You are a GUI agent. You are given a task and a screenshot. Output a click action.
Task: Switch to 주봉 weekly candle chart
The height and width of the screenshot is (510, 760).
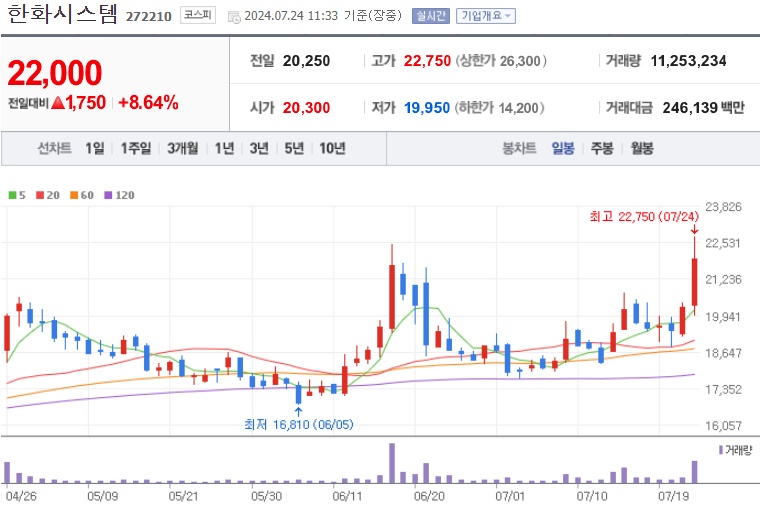(602, 148)
